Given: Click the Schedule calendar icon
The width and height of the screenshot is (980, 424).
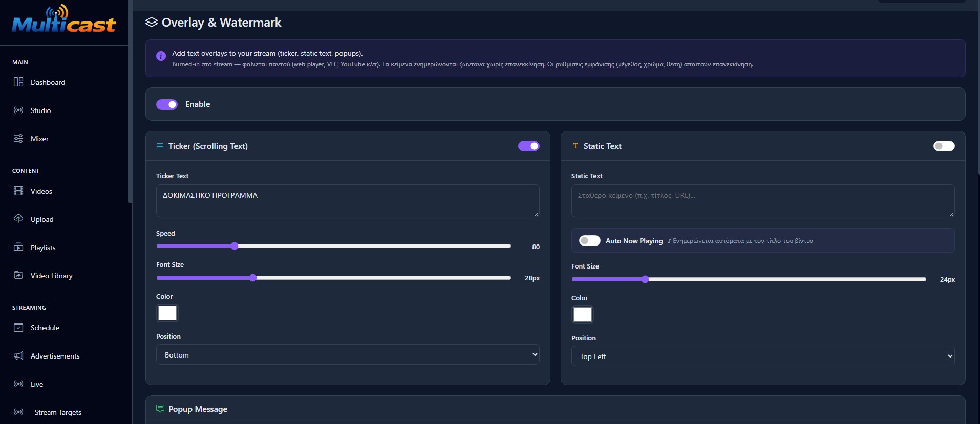Looking at the screenshot, I should [x=18, y=327].
